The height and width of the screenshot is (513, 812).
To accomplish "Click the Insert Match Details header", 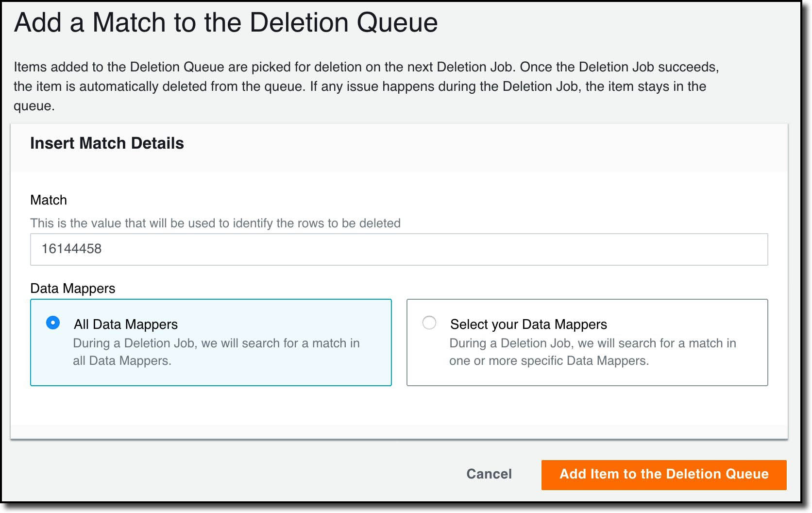I will [107, 143].
